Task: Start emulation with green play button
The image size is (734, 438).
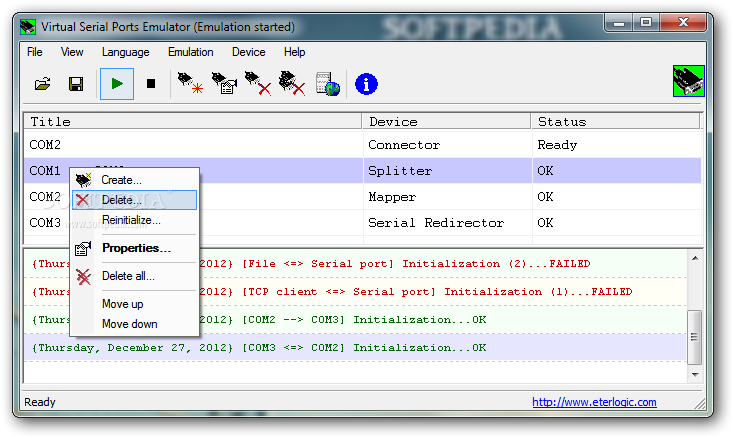Action: pos(117,84)
